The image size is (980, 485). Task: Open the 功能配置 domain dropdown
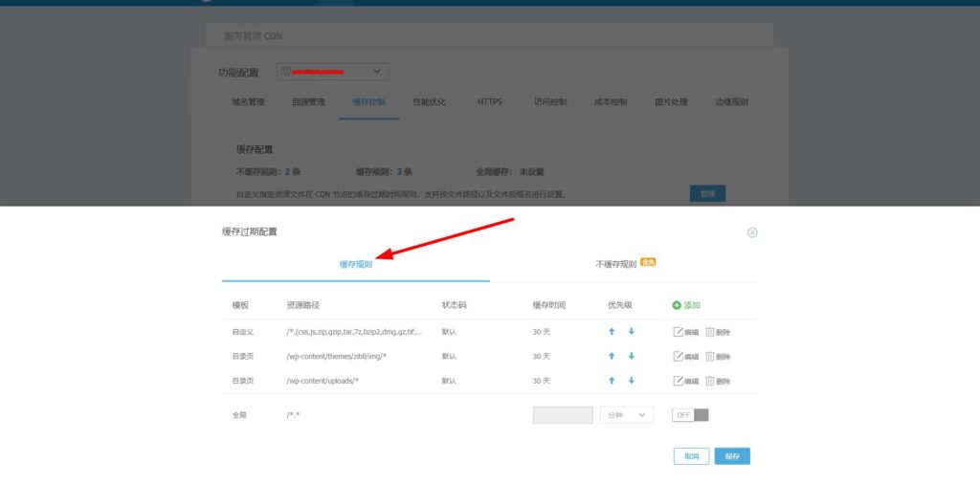tap(332, 72)
